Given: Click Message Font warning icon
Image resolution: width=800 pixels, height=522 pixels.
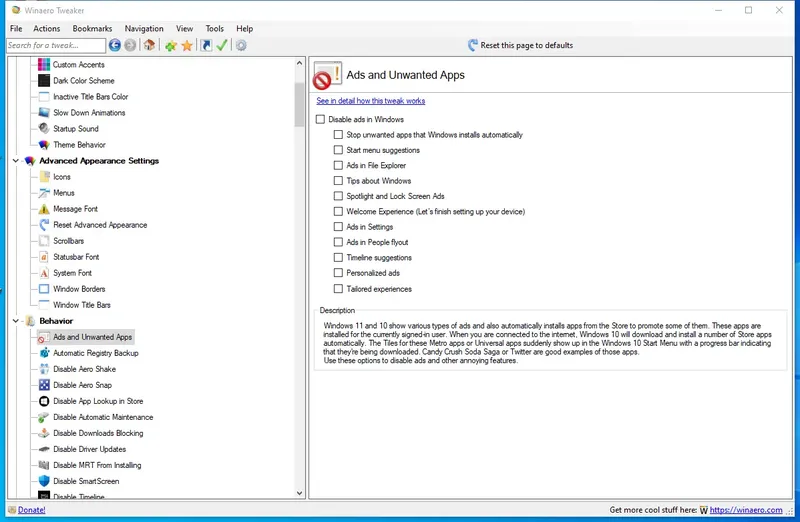Looking at the screenshot, I should coord(44,209).
